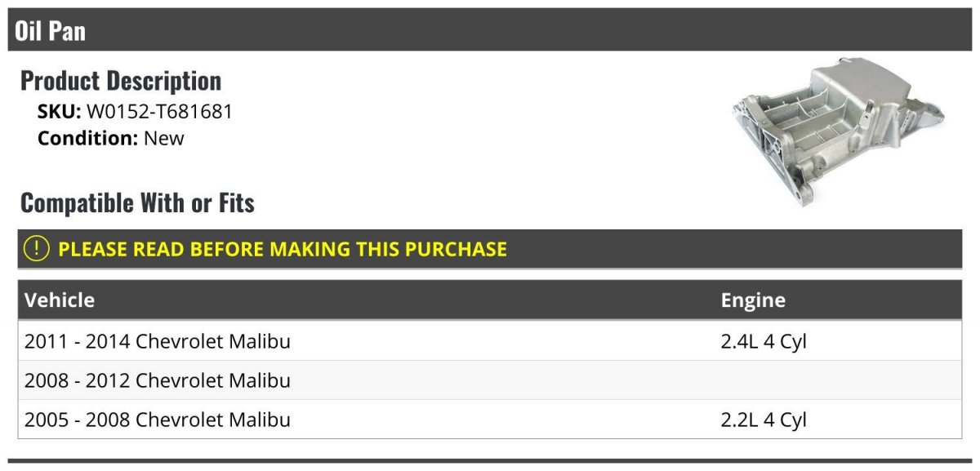The image size is (980, 471).
Task: Select the 2005 - 2008 Chevrolet Malibu row
Action: click(158, 420)
